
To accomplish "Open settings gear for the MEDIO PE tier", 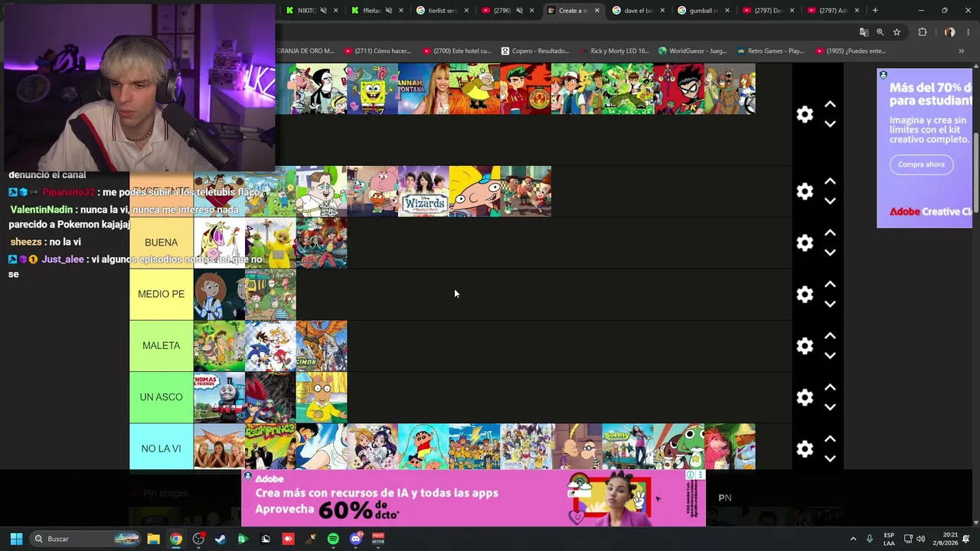I will point(805,295).
